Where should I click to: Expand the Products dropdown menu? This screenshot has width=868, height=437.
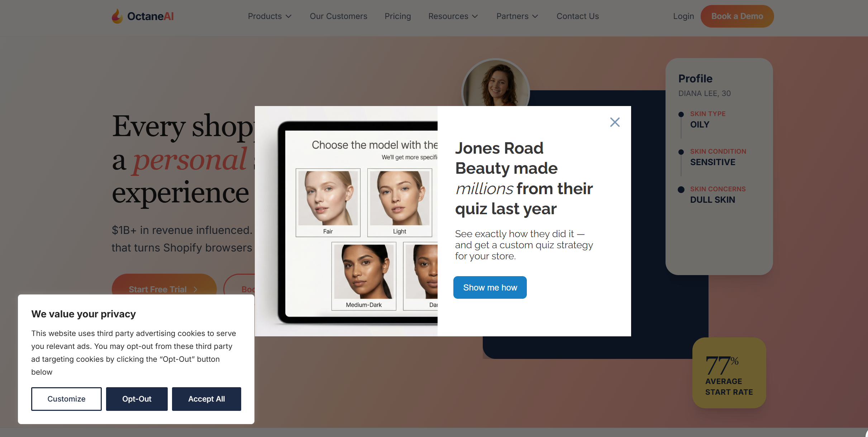[270, 16]
